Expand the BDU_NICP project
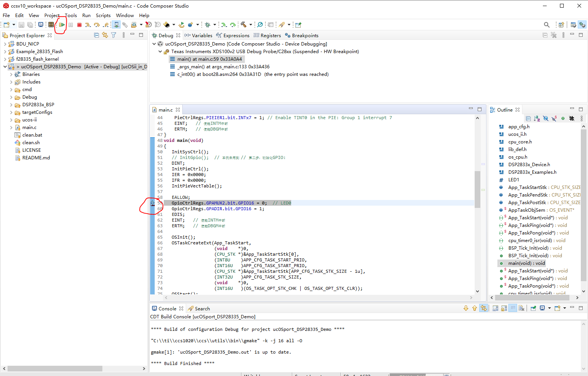This screenshot has width=588, height=376. 5,44
